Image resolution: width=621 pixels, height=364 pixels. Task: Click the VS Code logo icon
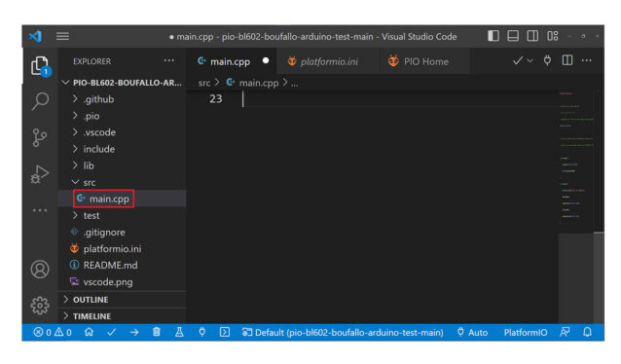36,36
